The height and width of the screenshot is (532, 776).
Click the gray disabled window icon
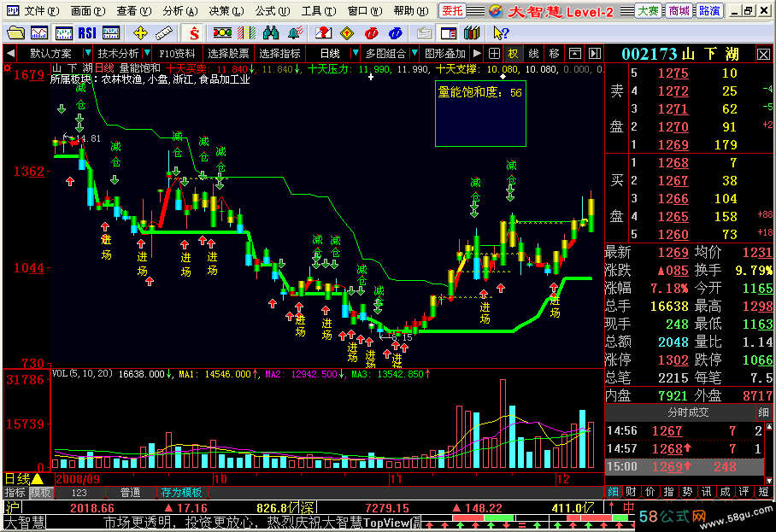(x=424, y=33)
